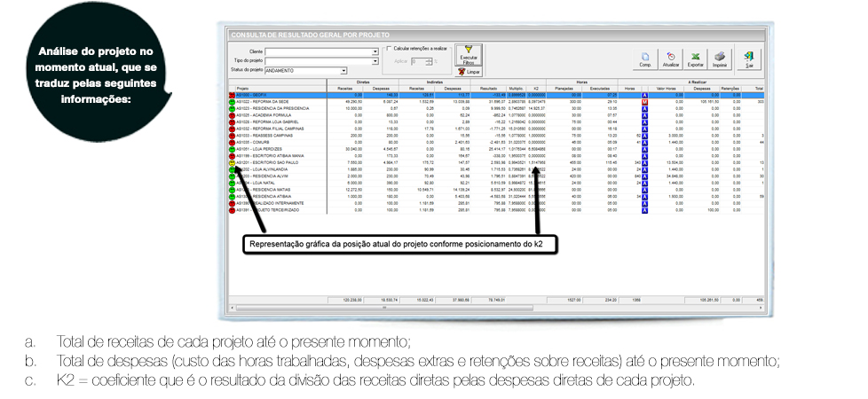Click the yellow face for ESCRITORIO SAO PAULO
The width and height of the screenshot is (868, 399).
coord(232,163)
